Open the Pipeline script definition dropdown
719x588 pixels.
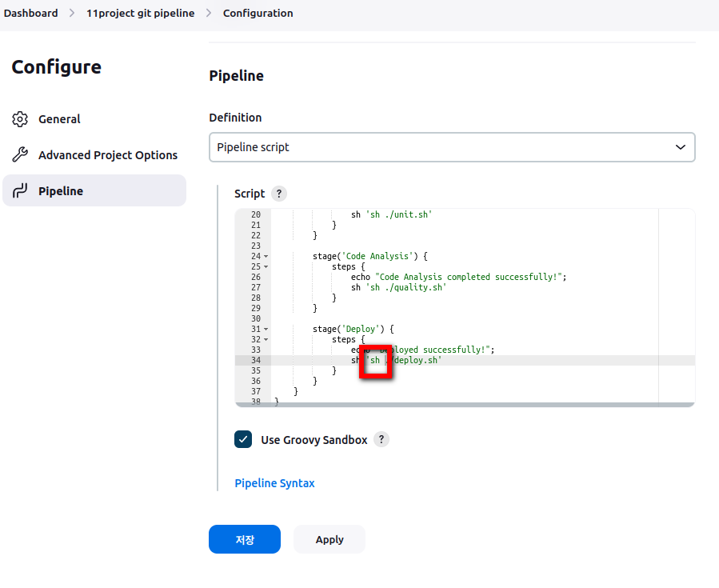click(x=452, y=147)
